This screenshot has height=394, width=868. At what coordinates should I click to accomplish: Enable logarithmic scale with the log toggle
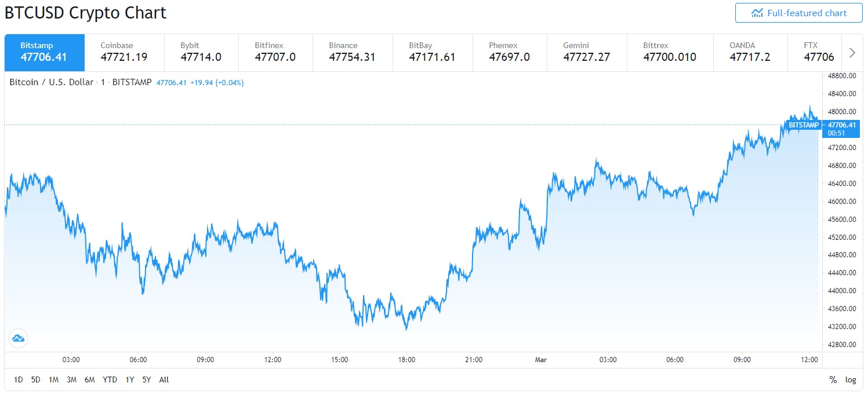850,380
